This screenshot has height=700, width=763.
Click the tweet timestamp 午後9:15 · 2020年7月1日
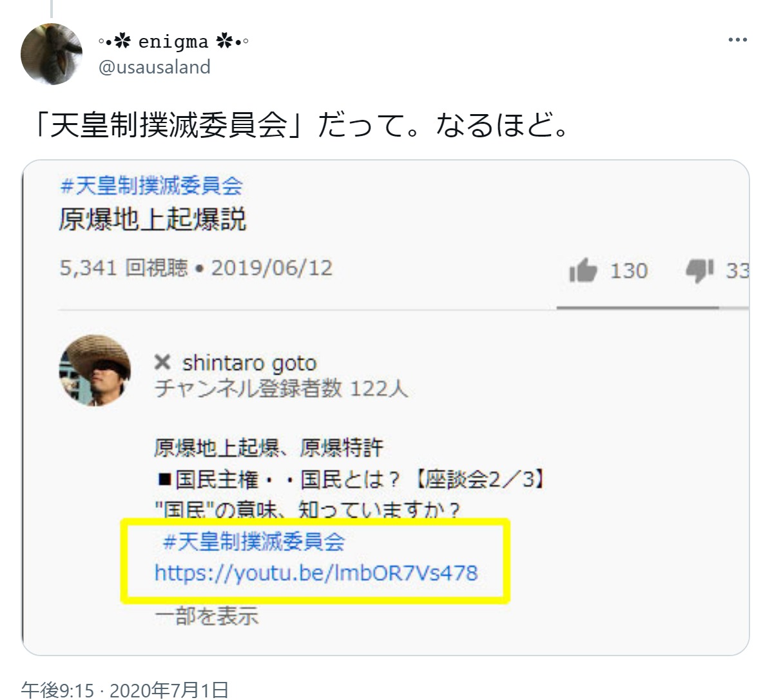tap(124, 689)
